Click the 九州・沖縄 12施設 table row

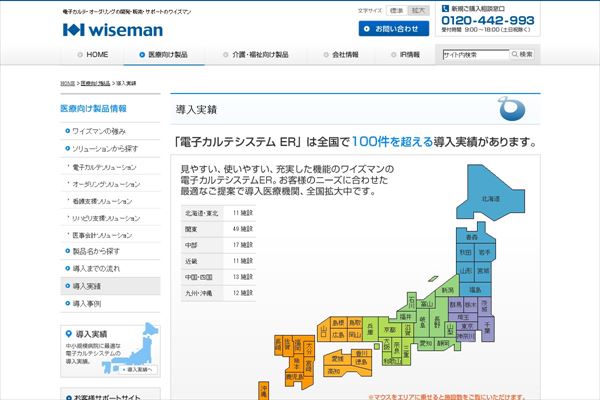[x=218, y=293]
